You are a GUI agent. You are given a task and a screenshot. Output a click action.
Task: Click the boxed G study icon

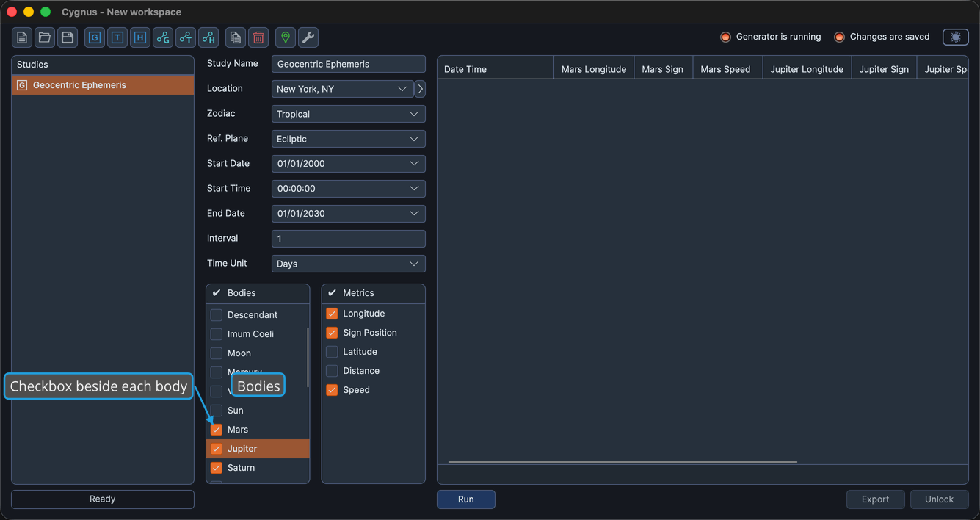[x=95, y=37]
